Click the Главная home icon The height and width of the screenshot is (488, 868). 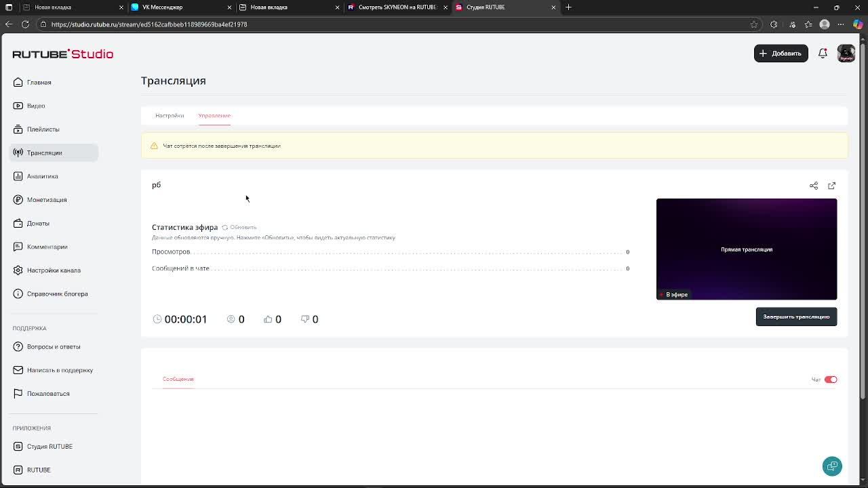point(18,82)
